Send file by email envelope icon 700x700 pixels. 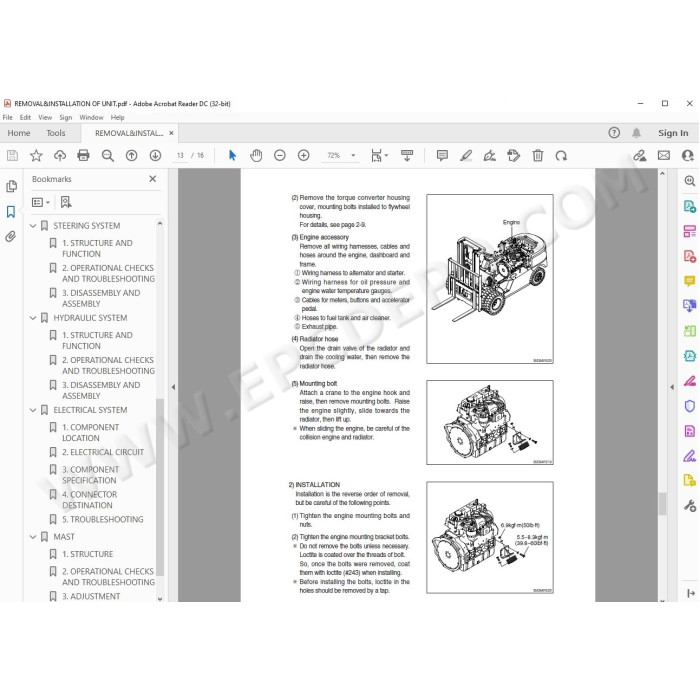664,155
